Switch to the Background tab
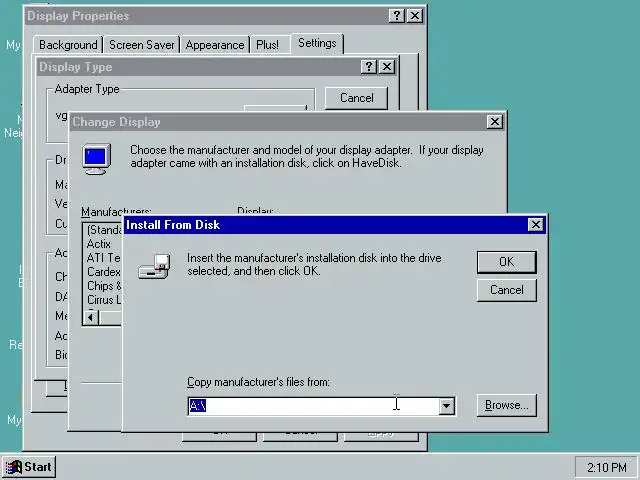640x480 pixels. click(x=68, y=45)
